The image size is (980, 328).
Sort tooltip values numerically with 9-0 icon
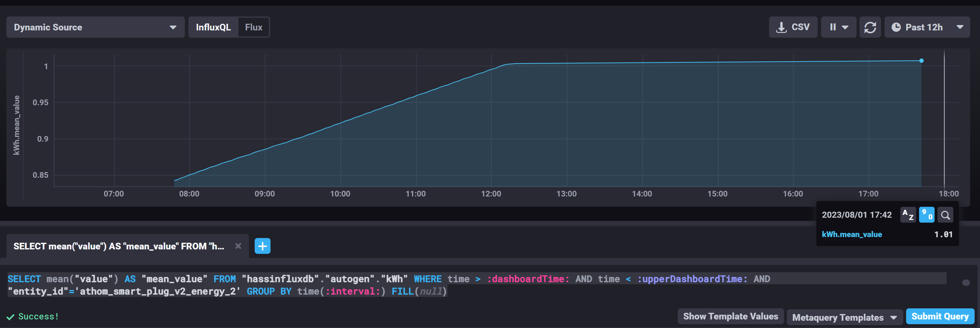tap(927, 215)
